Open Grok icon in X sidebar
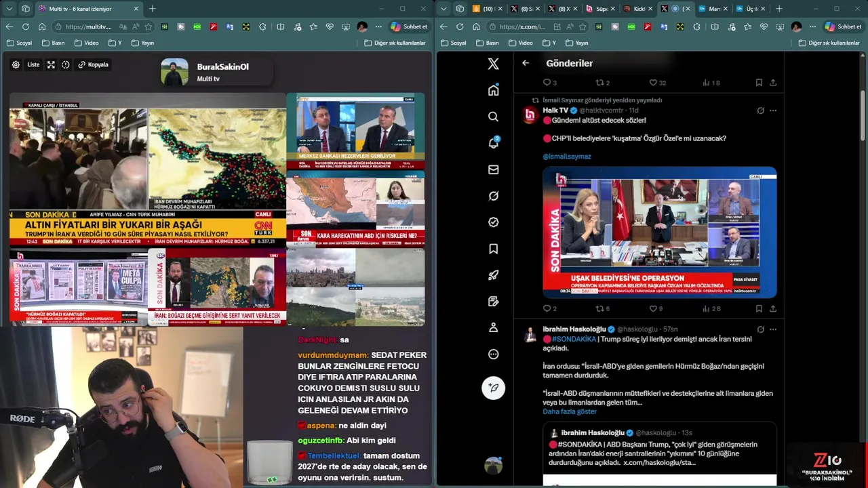This screenshot has height=488, width=868. 494,196
